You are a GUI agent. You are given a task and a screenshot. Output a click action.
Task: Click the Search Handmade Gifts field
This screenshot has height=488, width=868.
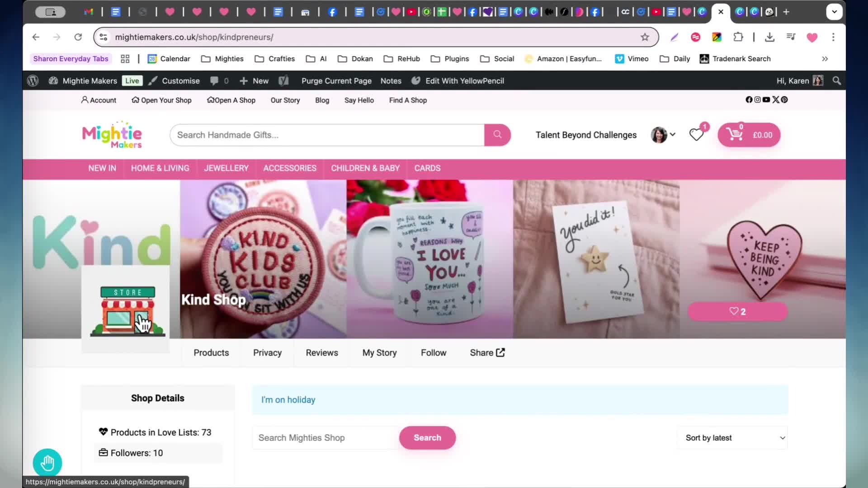click(x=327, y=135)
